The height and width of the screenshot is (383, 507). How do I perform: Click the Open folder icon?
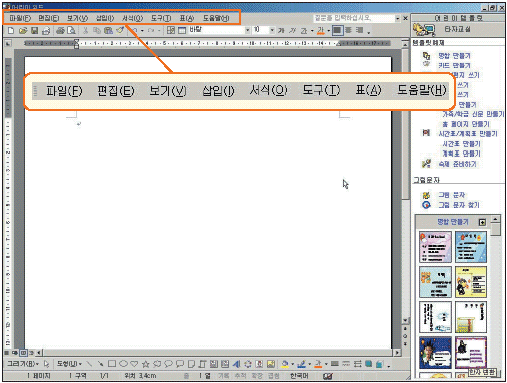click(x=23, y=31)
